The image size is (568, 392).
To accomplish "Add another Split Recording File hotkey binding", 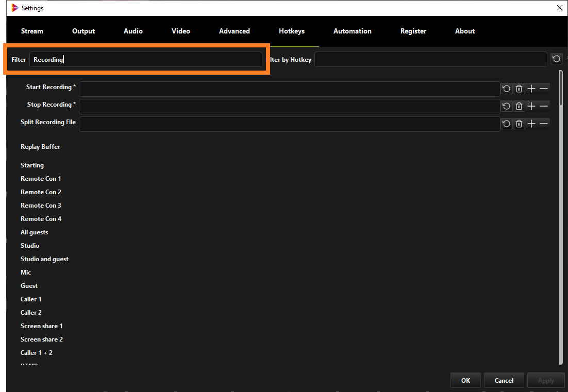I will [531, 124].
